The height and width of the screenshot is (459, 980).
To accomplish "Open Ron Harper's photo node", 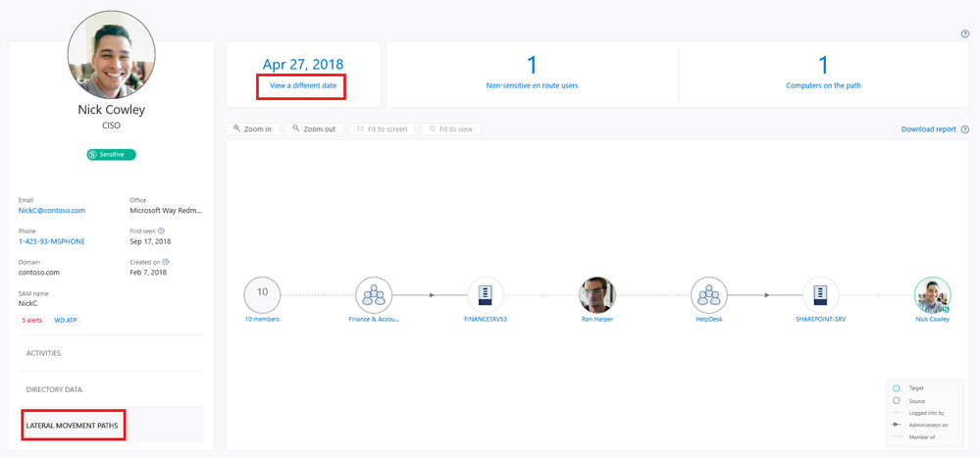I will pyautogui.click(x=596, y=295).
